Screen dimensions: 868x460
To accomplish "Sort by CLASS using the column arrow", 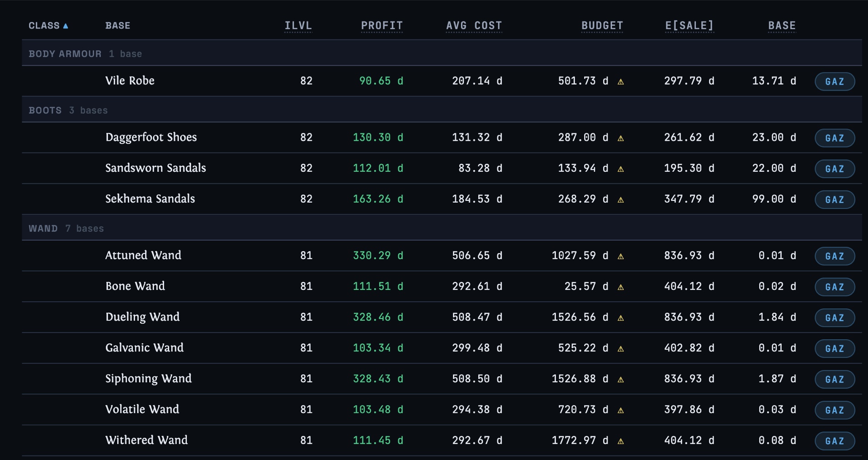I will [x=66, y=26].
